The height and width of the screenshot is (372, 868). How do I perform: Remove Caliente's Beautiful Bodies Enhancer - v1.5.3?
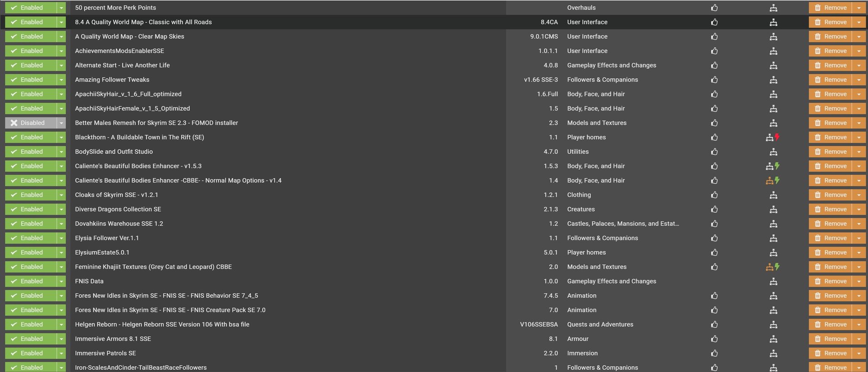[x=830, y=166]
